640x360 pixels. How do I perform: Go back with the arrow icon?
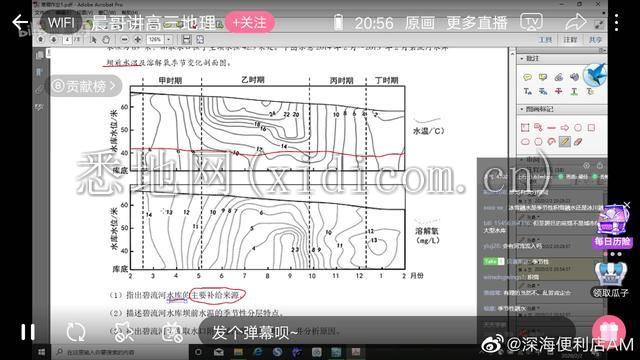[x=19, y=22]
